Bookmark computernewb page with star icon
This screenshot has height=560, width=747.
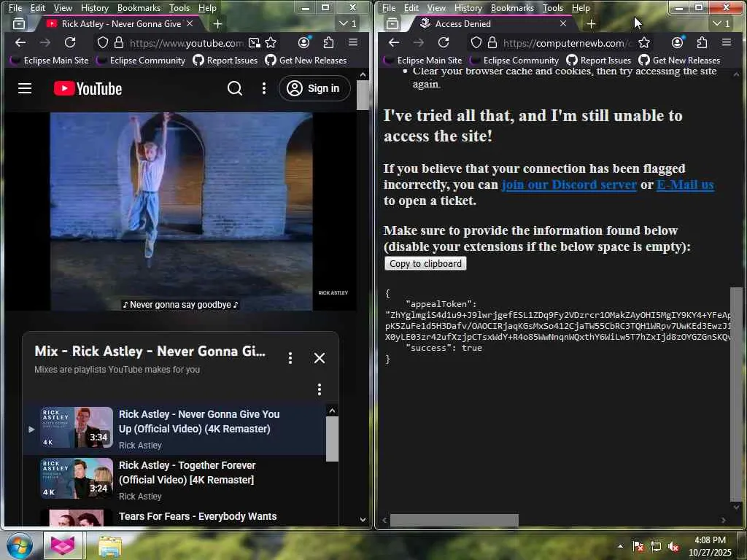644,43
